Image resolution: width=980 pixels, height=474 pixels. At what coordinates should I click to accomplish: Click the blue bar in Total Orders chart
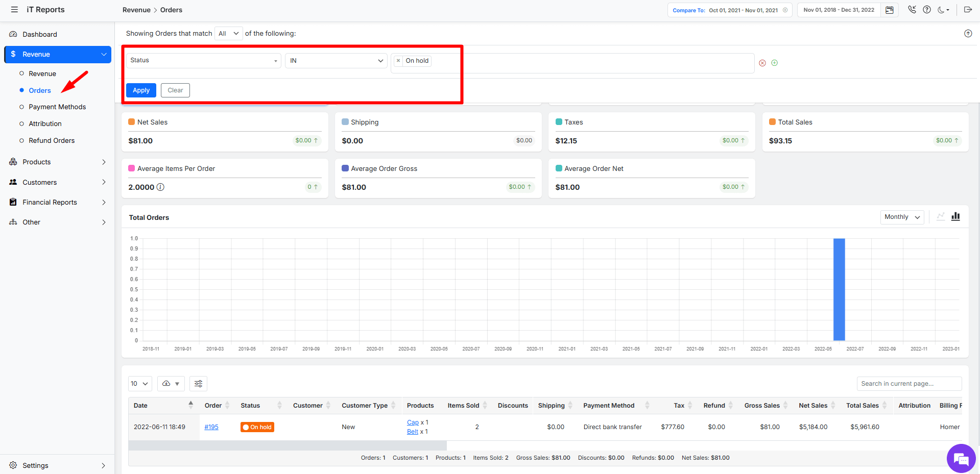click(x=839, y=289)
